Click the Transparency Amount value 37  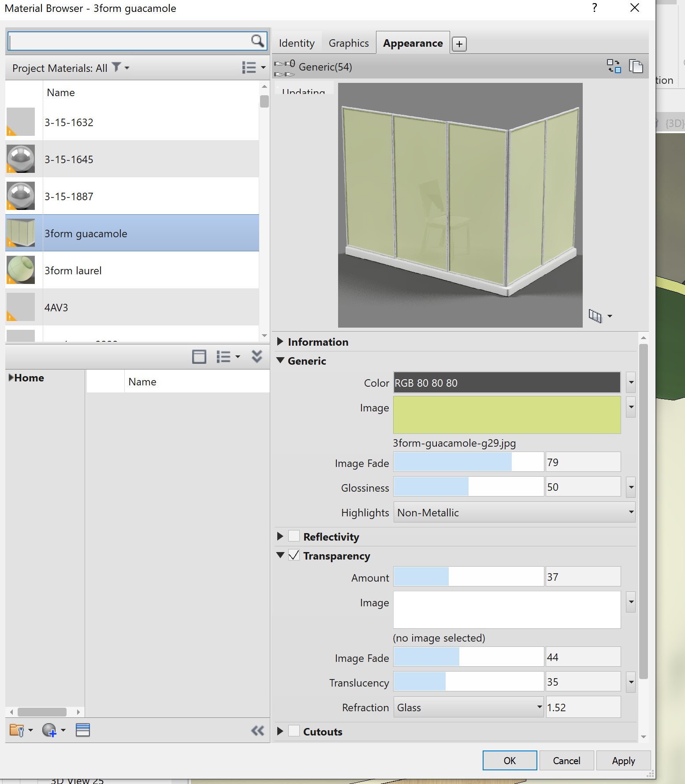point(583,577)
